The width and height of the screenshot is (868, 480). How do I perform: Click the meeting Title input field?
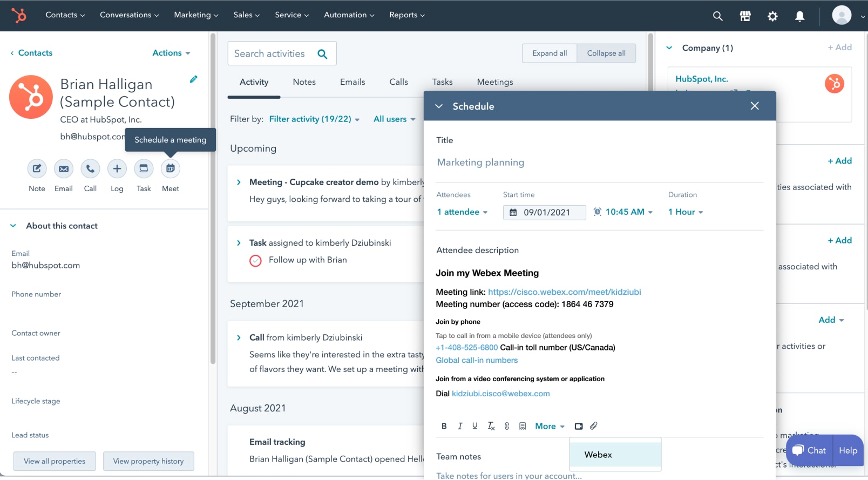pos(599,163)
